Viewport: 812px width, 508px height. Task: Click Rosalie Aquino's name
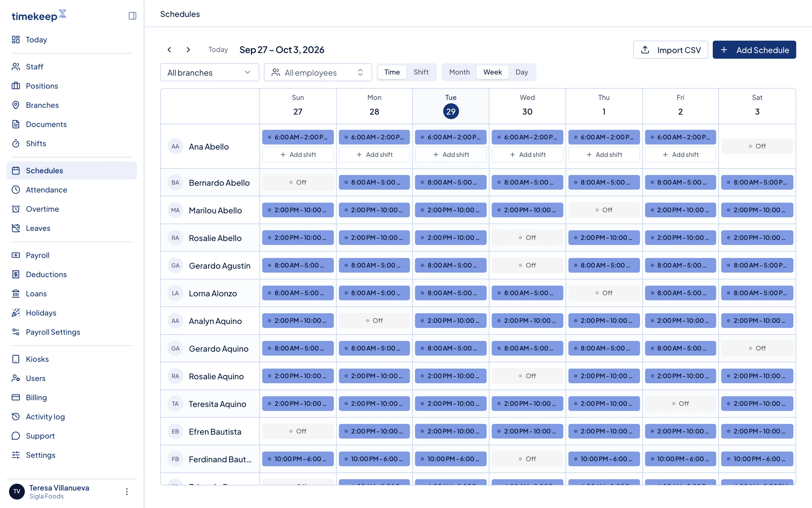coord(216,376)
